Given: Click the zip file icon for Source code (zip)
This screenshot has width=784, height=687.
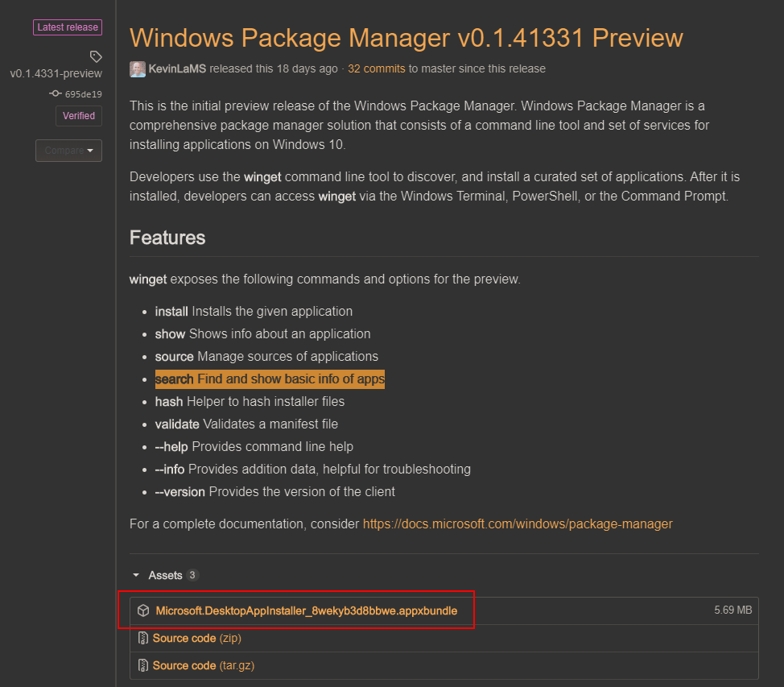Looking at the screenshot, I should point(143,638).
